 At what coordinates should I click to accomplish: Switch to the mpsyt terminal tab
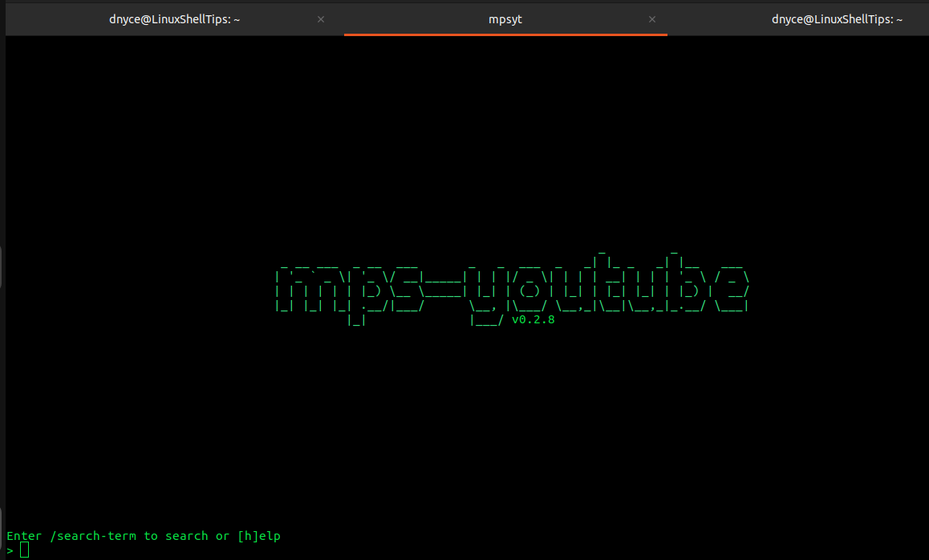click(x=505, y=19)
